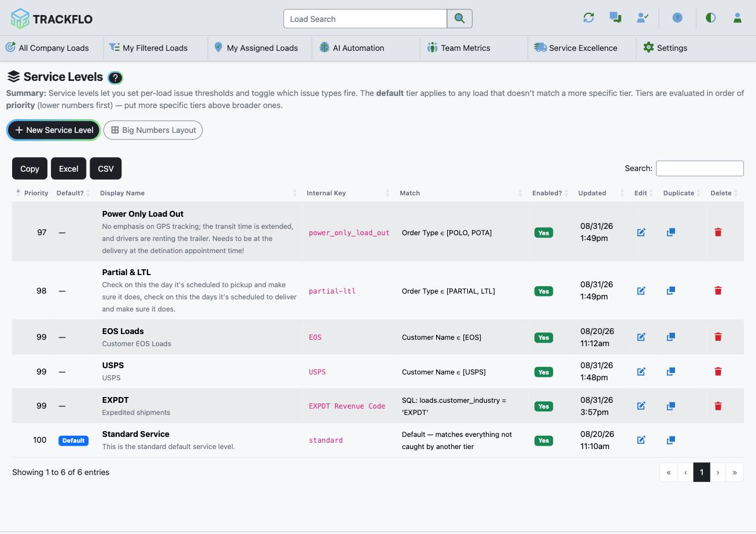Go to next page arrow in pagination
This screenshot has height=534, width=756.
(718, 472)
